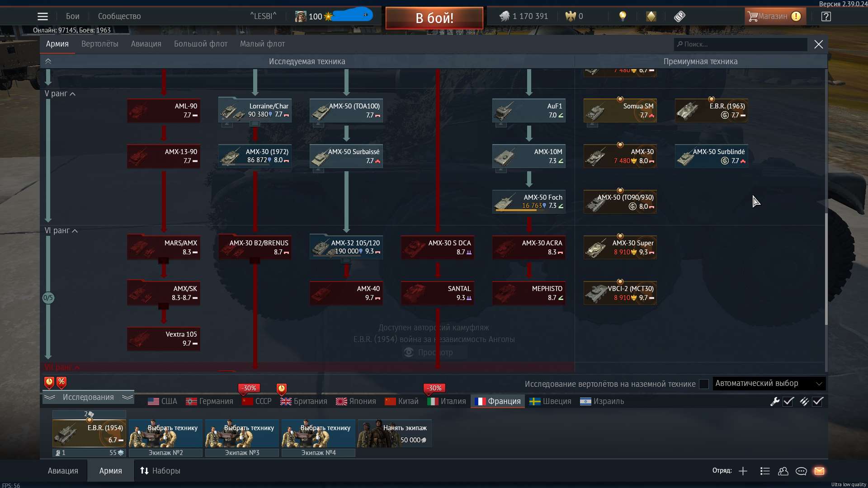Click the Silver Lions balance icon

tap(504, 16)
